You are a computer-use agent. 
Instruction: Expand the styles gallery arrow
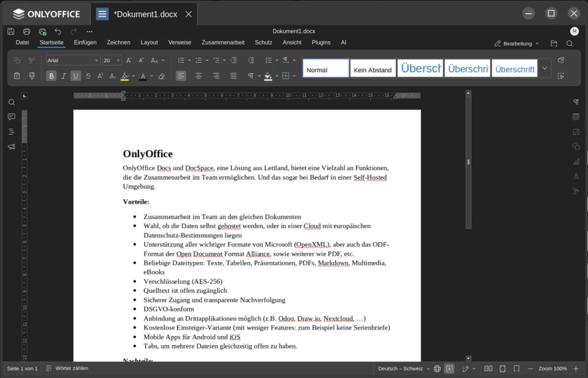544,68
